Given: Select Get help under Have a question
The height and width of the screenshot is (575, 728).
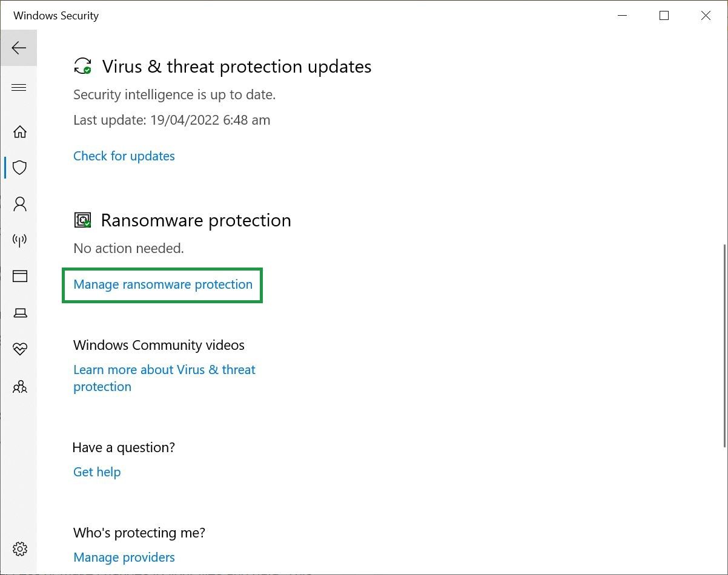Looking at the screenshot, I should [x=97, y=471].
